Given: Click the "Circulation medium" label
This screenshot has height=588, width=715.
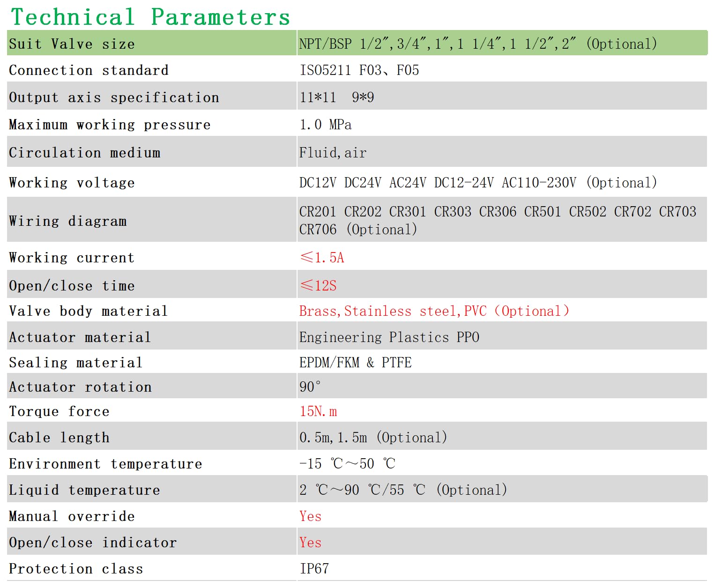Looking at the screenshot, I should pos(85,153).
